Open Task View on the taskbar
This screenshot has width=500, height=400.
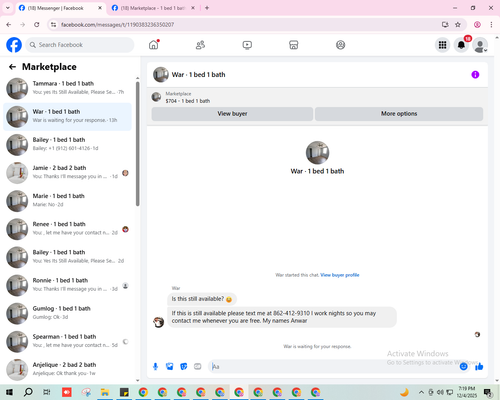point(47,392)
